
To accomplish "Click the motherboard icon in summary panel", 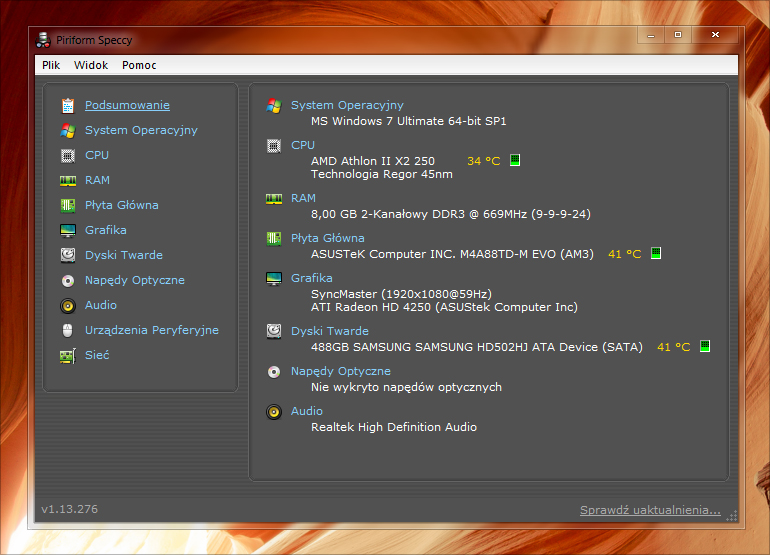I will (x=274, y=239).
